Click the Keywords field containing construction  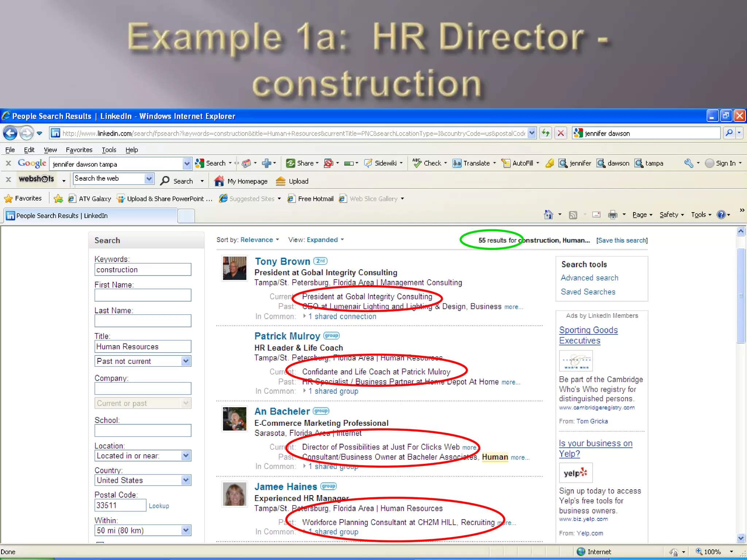pyautogui.click(x=143, y=269)
